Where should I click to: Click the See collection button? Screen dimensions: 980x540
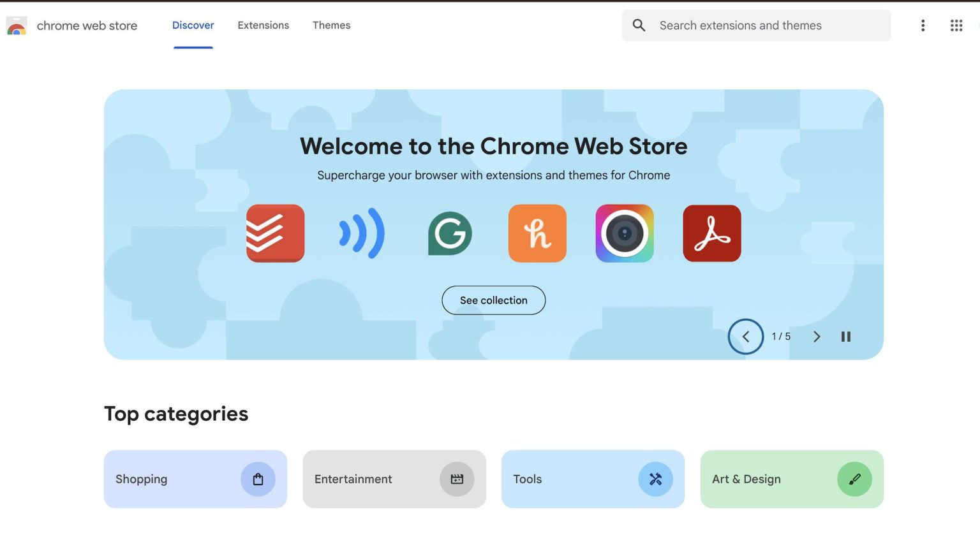[x=493, y=300]
